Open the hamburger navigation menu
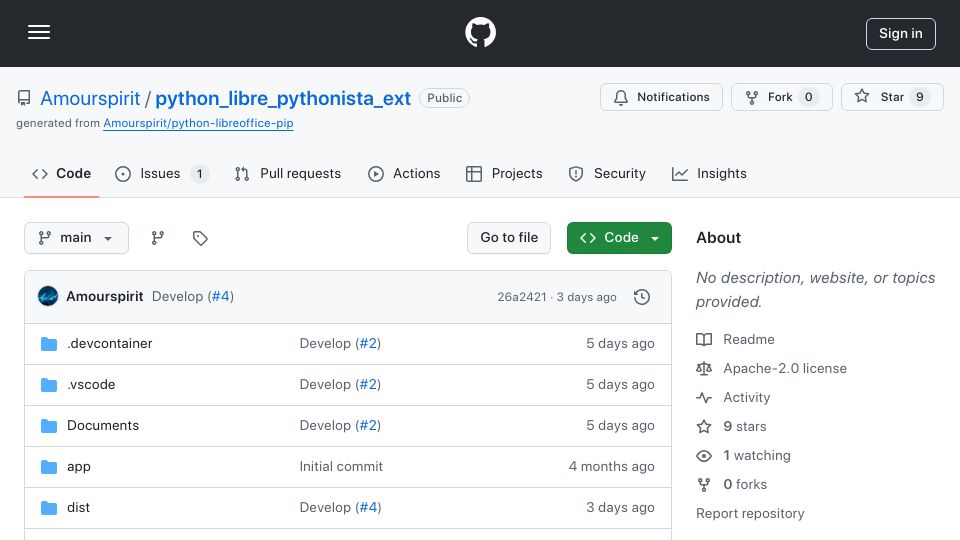960x540 pixels. (x=39, y=32)
